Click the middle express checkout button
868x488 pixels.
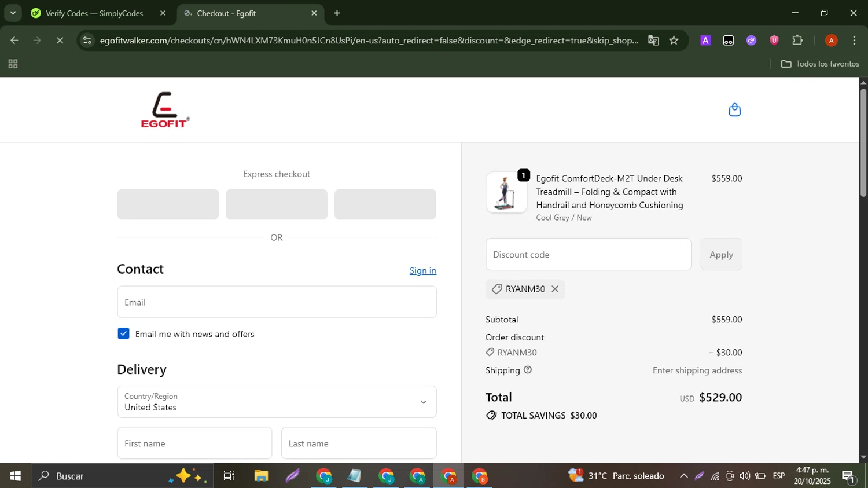coord(277,204)
